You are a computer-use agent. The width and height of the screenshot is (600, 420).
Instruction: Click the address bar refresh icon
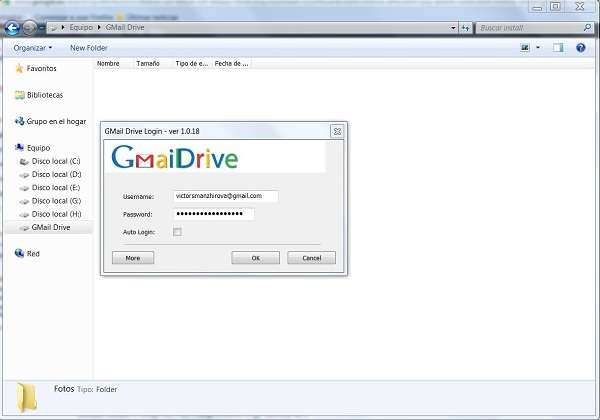point(465,28)
